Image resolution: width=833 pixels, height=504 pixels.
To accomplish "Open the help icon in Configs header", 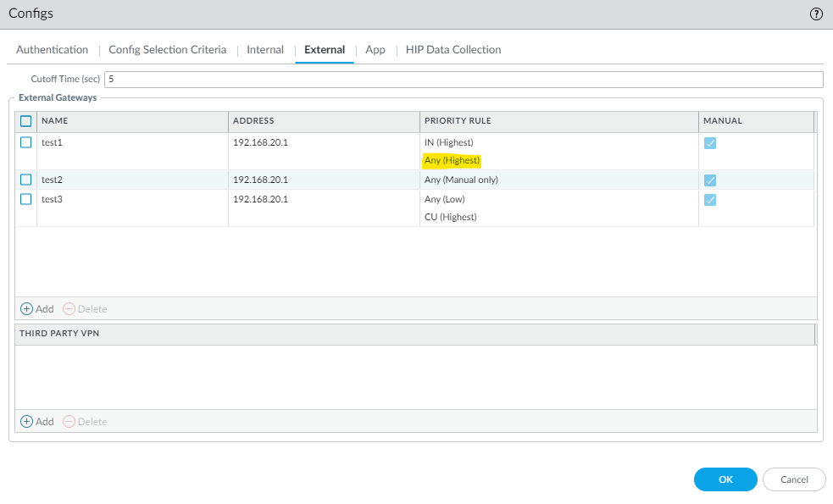I will [816, 14].
